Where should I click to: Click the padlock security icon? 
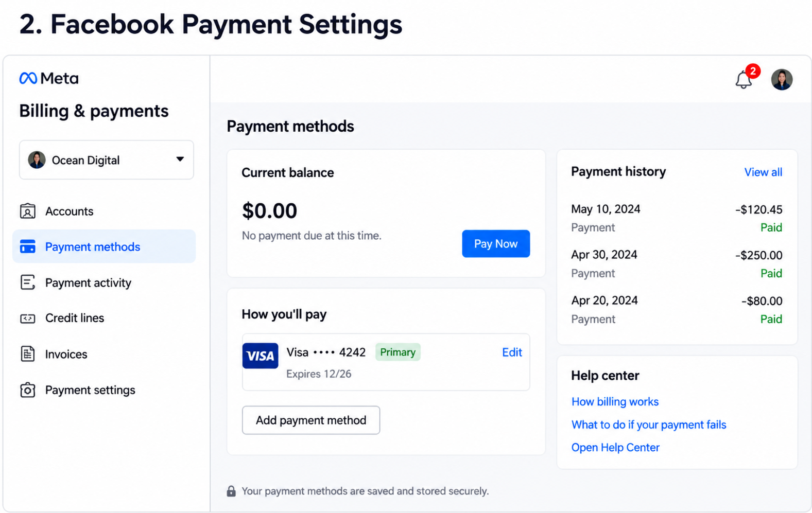231,491
